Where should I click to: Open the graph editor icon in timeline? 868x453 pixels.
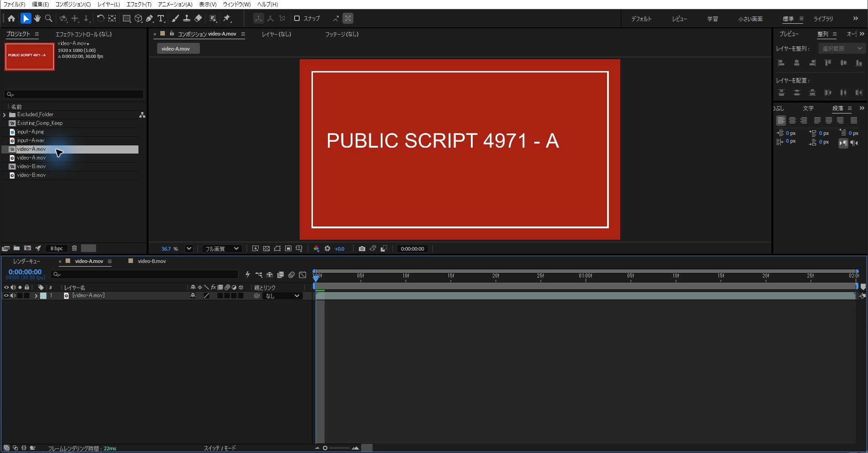pos(302,274)
